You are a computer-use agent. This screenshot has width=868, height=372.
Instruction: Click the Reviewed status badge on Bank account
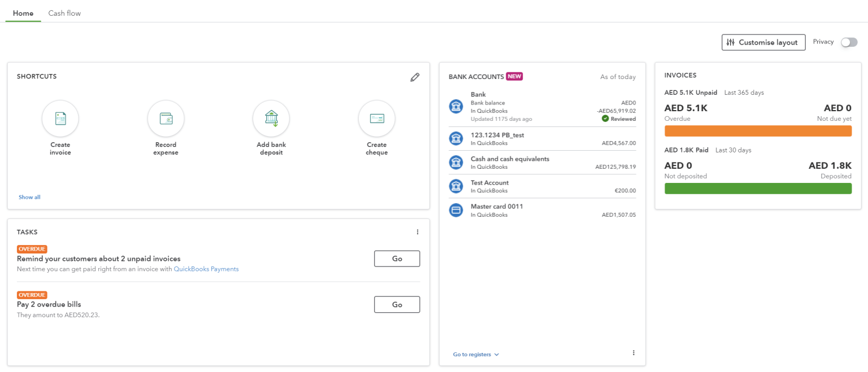click(618, 119)
